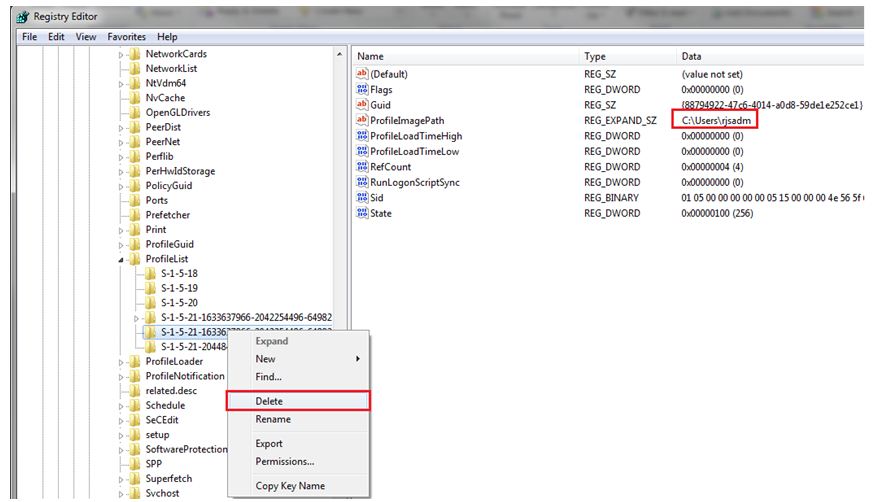
Task: Click the Svchost folder icon
Action: 135,493
